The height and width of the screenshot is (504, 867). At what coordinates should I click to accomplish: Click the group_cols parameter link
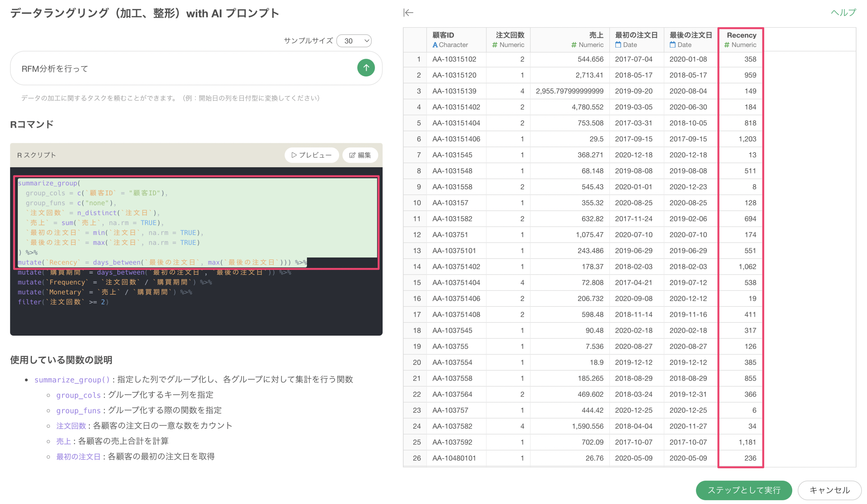pyautogui.click(x=78, y=395)
